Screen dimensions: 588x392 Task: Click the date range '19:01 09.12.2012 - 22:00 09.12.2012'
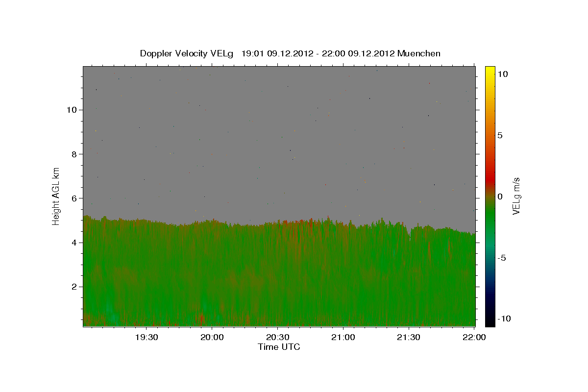point(318,53)
